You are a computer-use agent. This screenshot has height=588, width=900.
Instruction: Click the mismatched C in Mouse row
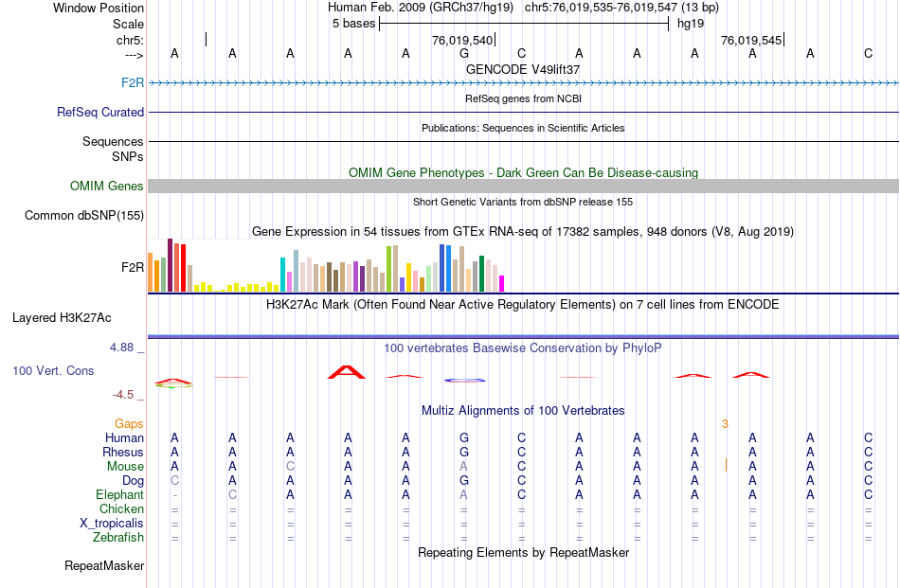291,467
